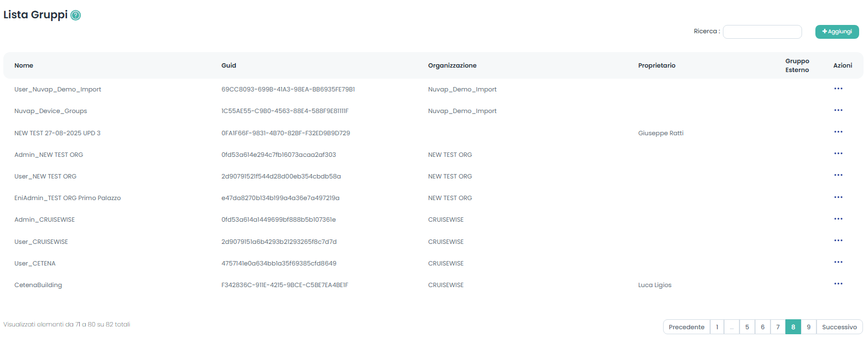Expand hidden pages via pagination ellipsis
Viewport: 868px width, 342px height.
pyautogui.click(x=732, y=326)
